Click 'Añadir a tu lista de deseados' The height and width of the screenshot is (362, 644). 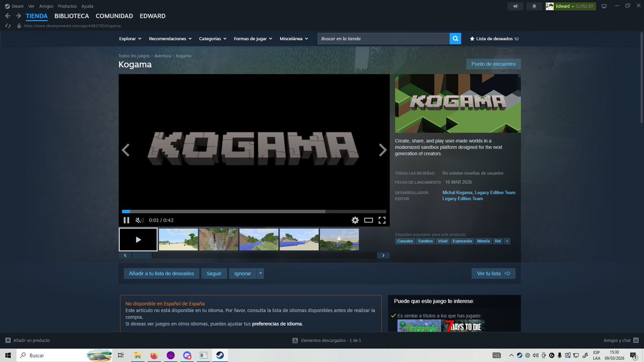tap(162, 274)
